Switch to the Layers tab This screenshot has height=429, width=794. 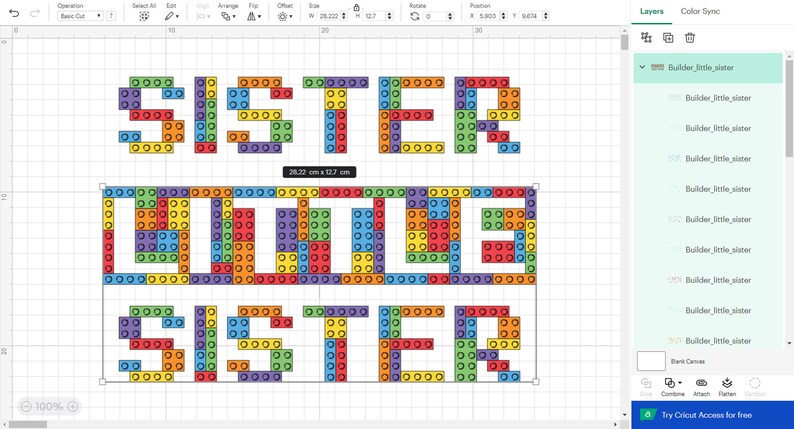point(652,11)
